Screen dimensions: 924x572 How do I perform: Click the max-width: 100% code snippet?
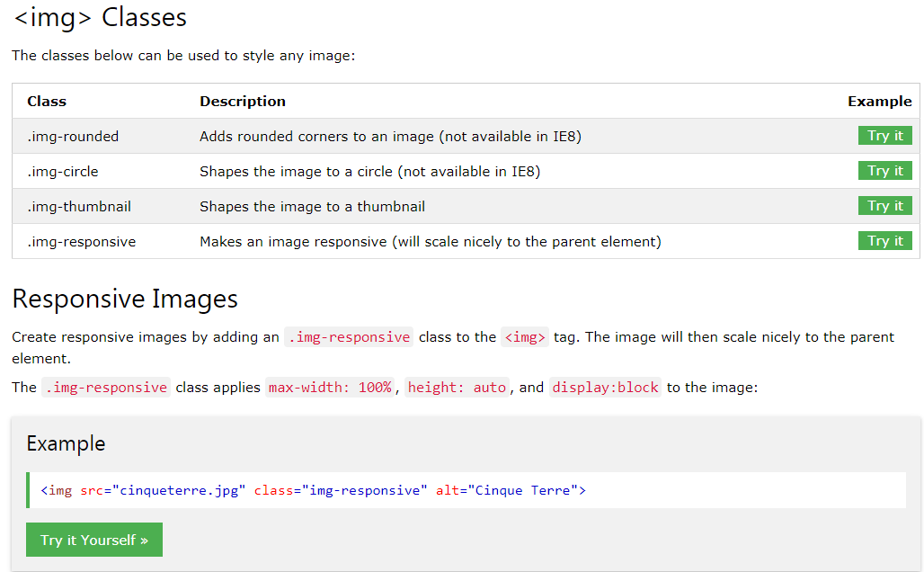332,387
